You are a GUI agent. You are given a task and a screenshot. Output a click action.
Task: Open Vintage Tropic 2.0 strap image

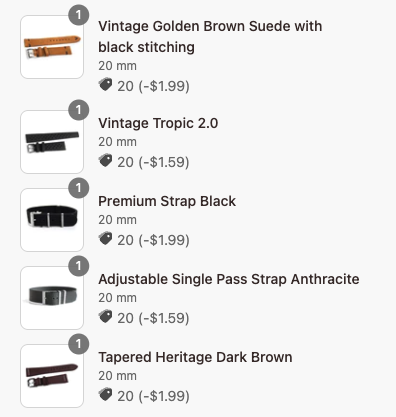click(52, 142)
